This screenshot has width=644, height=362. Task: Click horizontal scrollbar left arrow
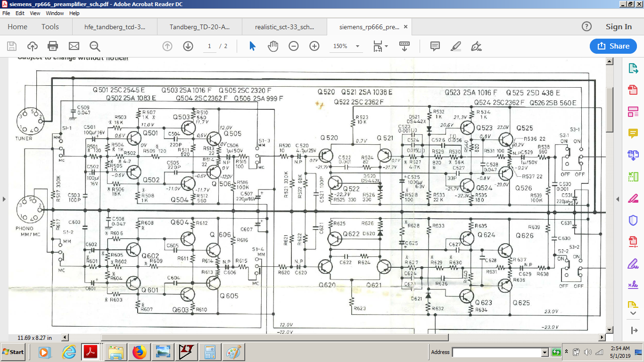(x=65, y=337)
